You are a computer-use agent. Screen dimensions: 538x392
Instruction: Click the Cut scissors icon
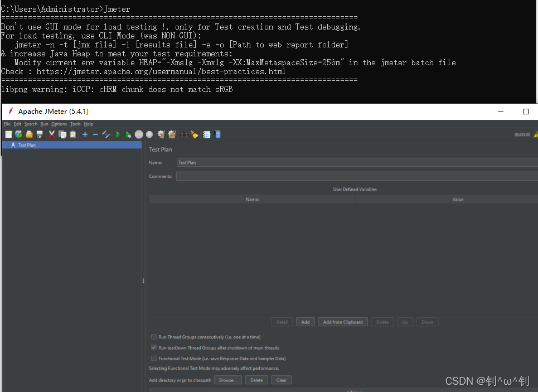52,134
